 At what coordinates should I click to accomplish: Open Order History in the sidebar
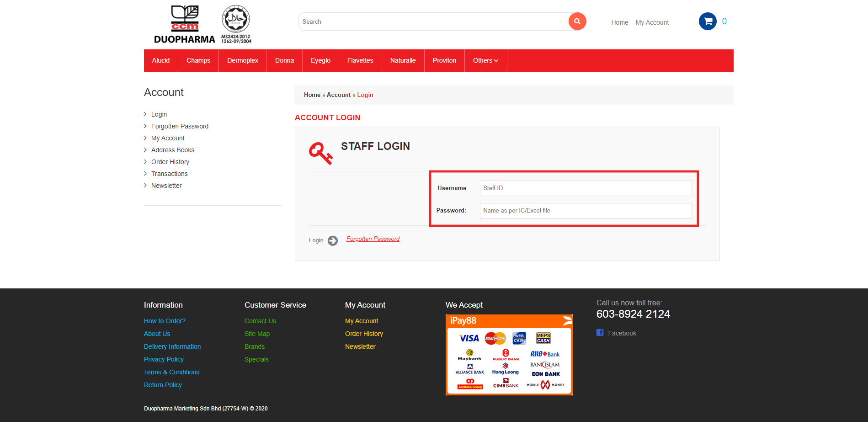[x=170, y=162]
